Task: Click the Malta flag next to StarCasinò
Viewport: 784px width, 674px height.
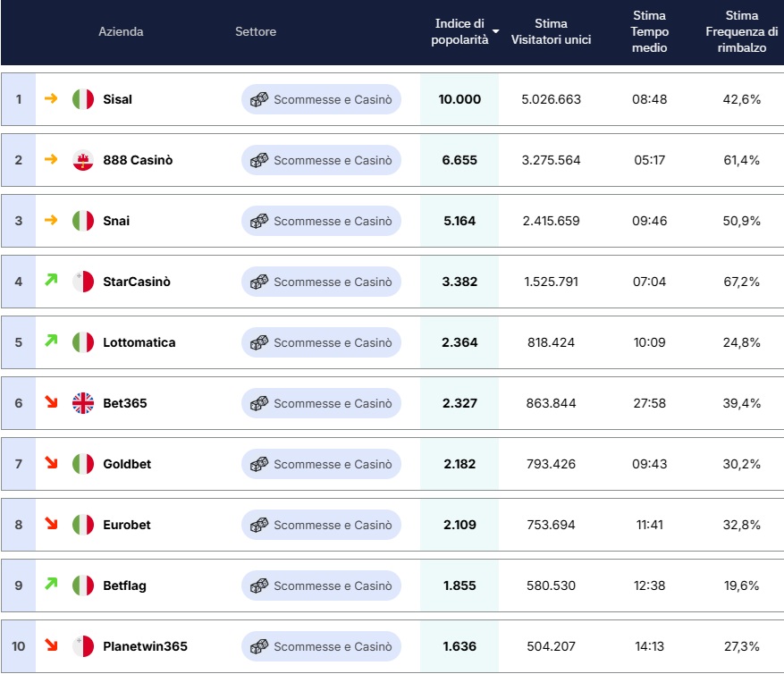Action: click(83, 282)
